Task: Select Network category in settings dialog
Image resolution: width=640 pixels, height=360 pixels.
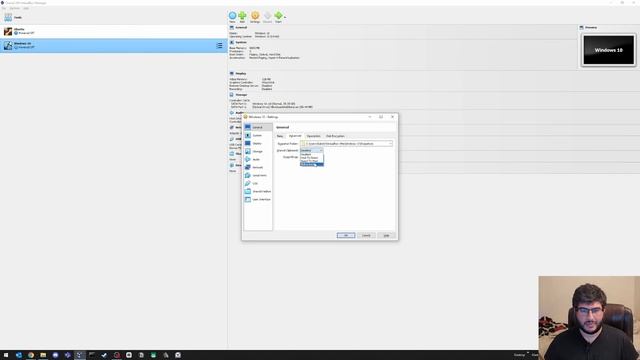Action: 258,167
